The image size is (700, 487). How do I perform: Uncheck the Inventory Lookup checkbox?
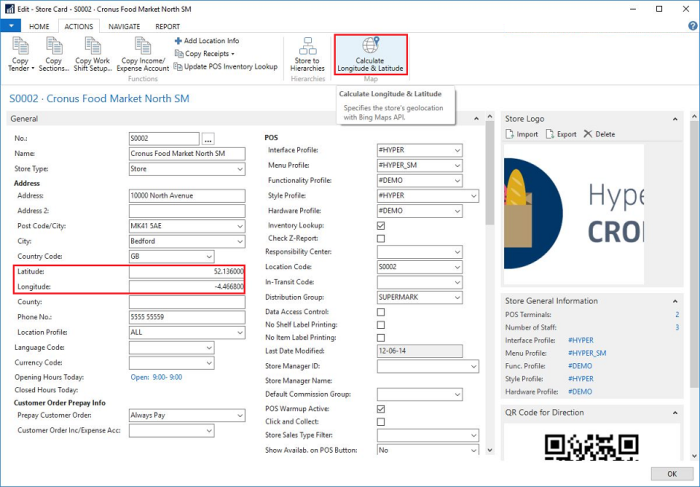380,225
